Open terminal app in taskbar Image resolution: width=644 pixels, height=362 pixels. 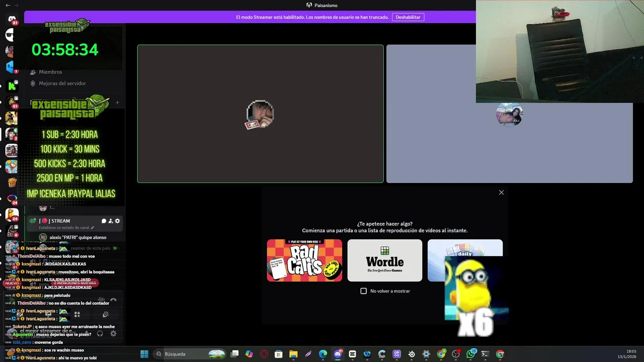[485, 354]
